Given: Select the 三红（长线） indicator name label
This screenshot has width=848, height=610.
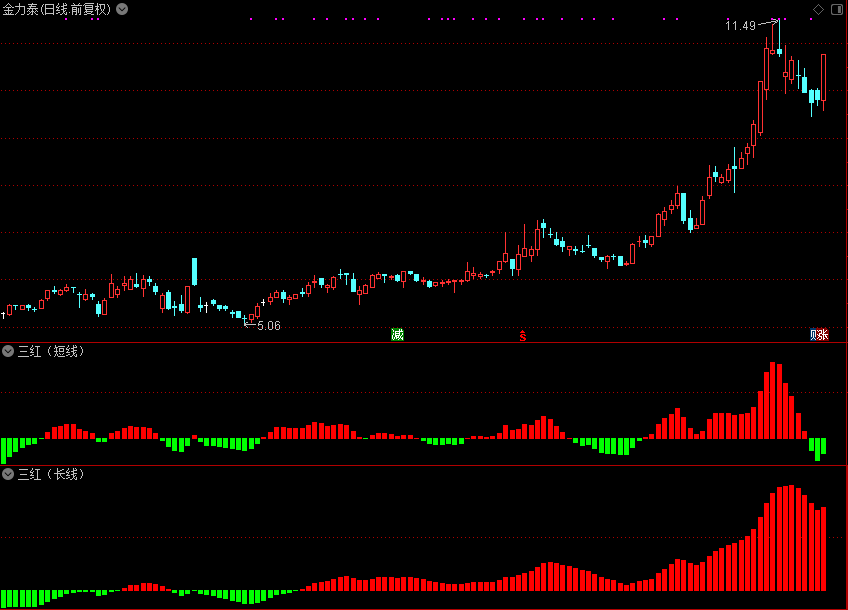Looking at the screenshot, I should [52, 474].
